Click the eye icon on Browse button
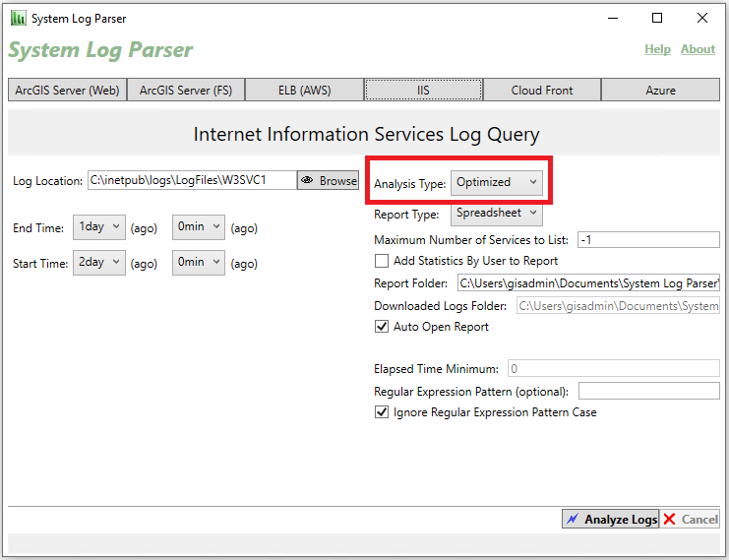 [x=307, y=180]
